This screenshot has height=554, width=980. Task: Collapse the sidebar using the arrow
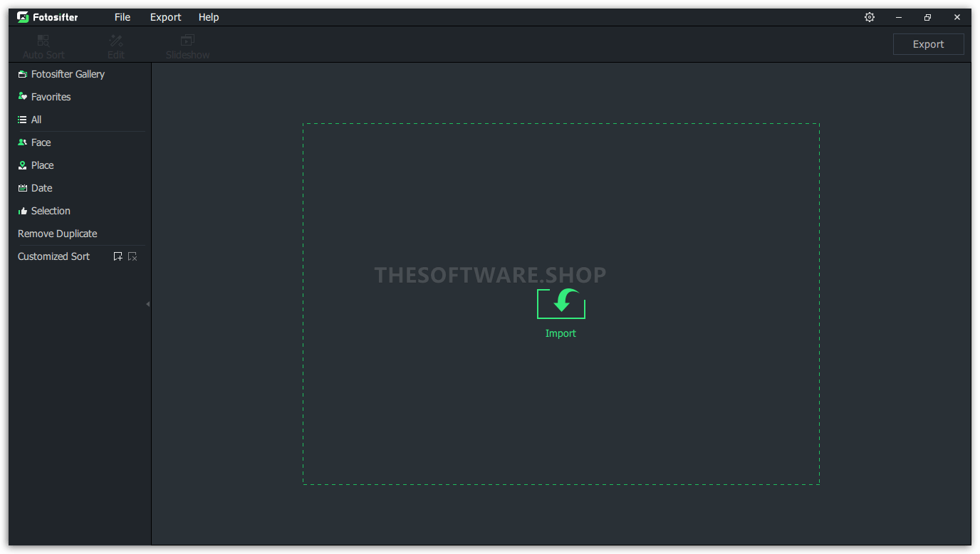pos(147,303)
